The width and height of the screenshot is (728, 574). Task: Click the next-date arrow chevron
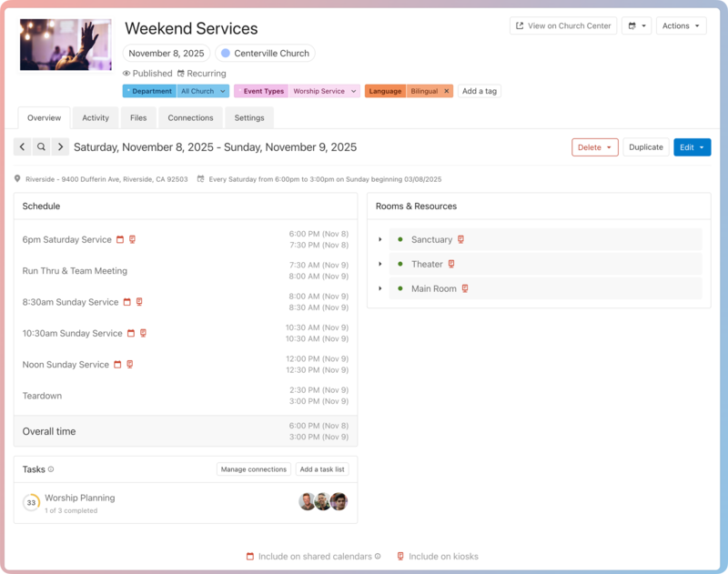[x=60, y=146]
